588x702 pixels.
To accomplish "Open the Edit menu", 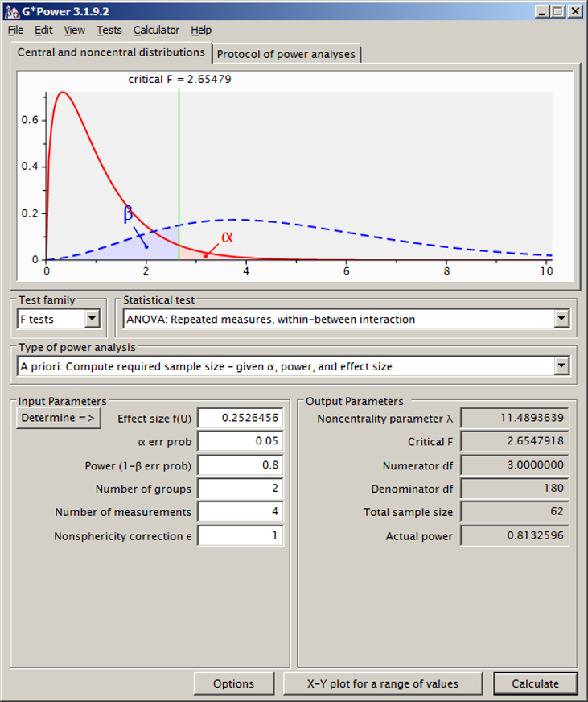I will point(43,31).
